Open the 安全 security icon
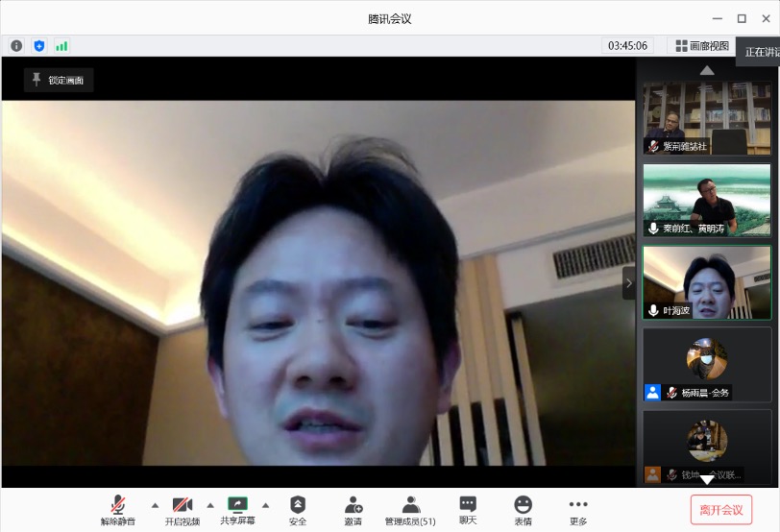Screen dimensions: 780x532 click(298, 505)
